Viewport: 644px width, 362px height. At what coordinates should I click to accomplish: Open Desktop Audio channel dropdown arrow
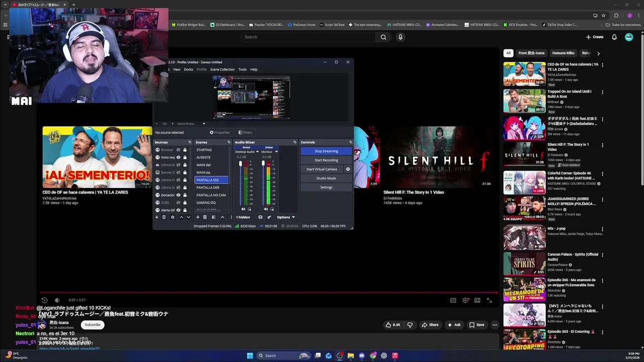pos(257,152)
